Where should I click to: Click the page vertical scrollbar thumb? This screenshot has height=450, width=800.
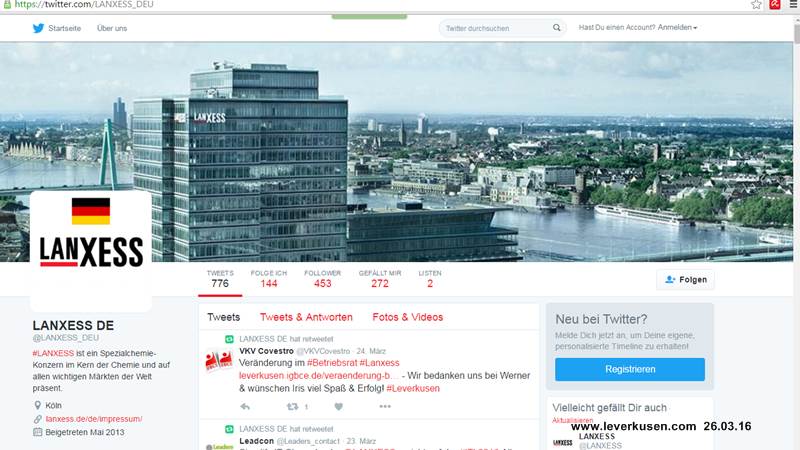(x=796, y=32)
